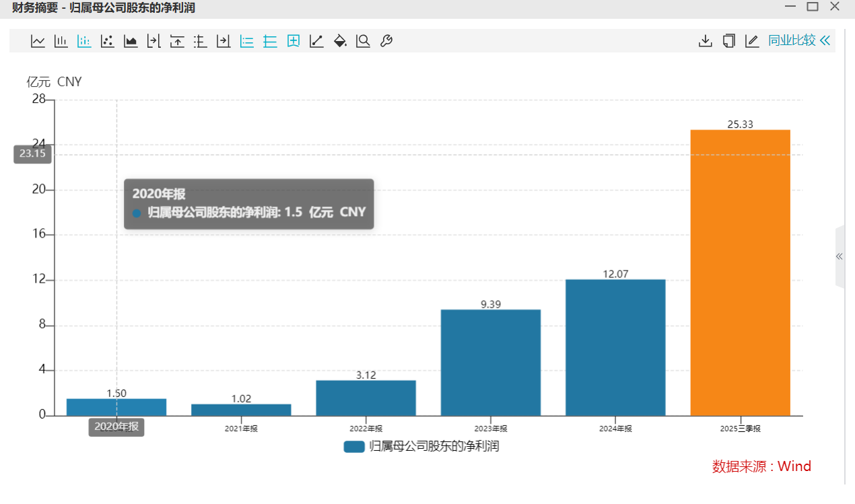Click the boxed right-arrow toolbar icon
The height and width of the screenshot is (504, 855).
[224, 41]
